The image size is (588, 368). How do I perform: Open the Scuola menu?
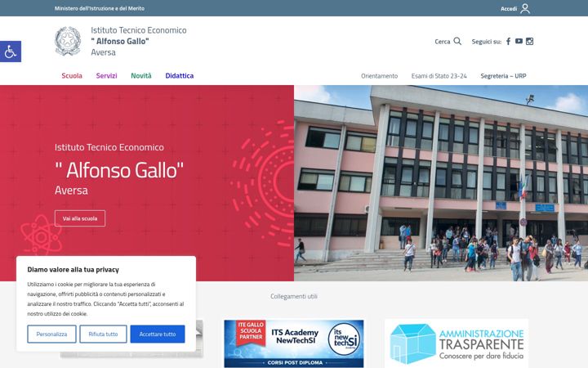(x=72, y=76)
